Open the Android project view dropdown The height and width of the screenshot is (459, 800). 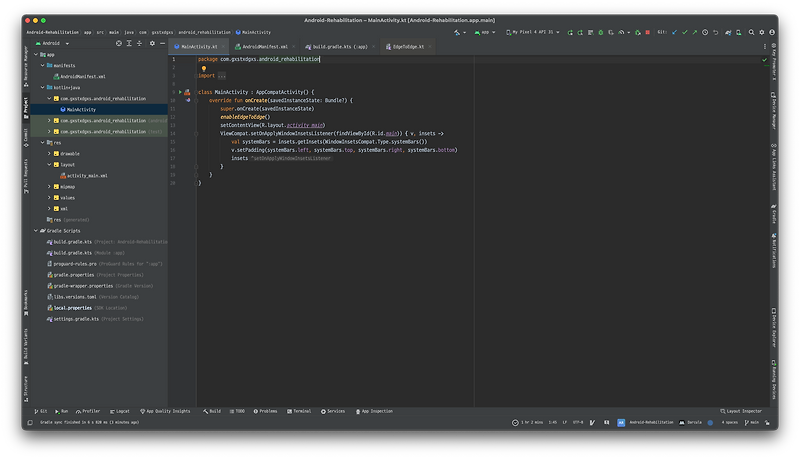55,44
